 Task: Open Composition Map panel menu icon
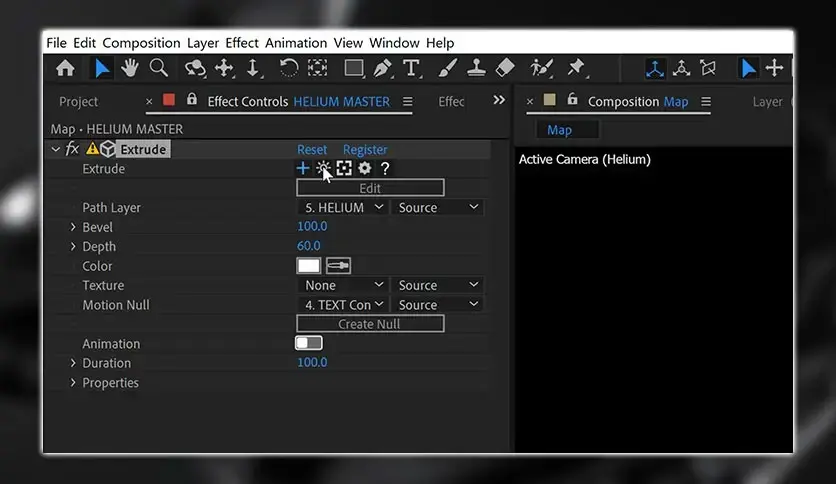point(706,101)
